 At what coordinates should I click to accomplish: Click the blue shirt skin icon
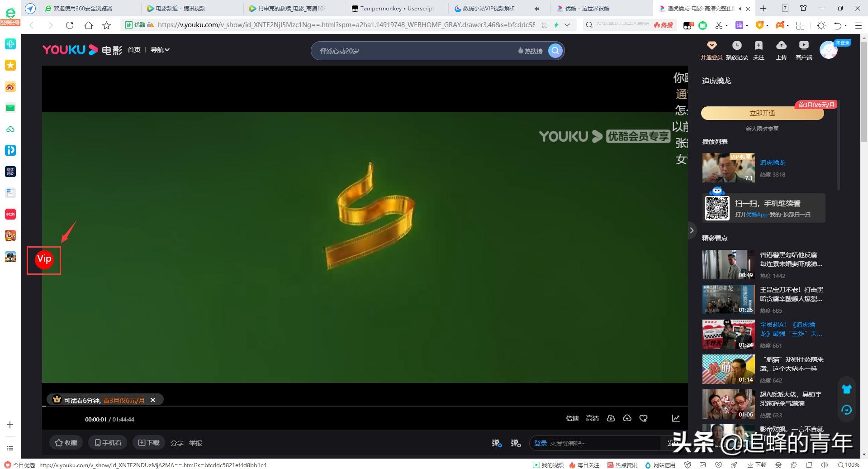(847, 389)
